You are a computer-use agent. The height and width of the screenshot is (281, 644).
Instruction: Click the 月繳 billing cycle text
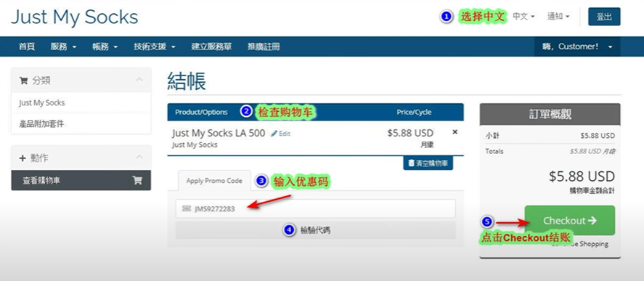click(x=427, y=144)
